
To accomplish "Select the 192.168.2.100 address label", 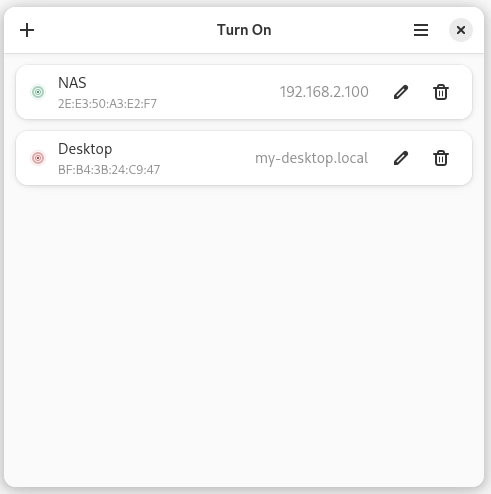I will (324, 92).
